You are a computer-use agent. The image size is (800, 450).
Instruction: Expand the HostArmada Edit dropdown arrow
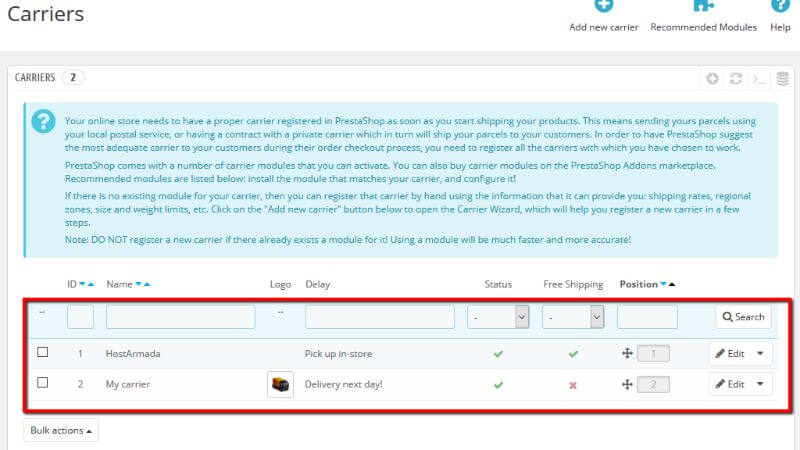(x=761, y=353)
